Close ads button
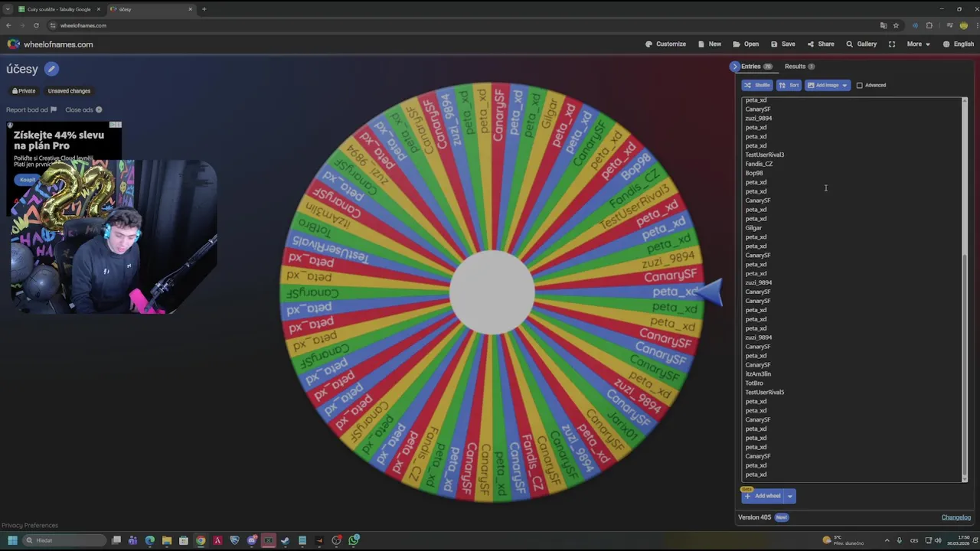 click(x=83, y=109)
